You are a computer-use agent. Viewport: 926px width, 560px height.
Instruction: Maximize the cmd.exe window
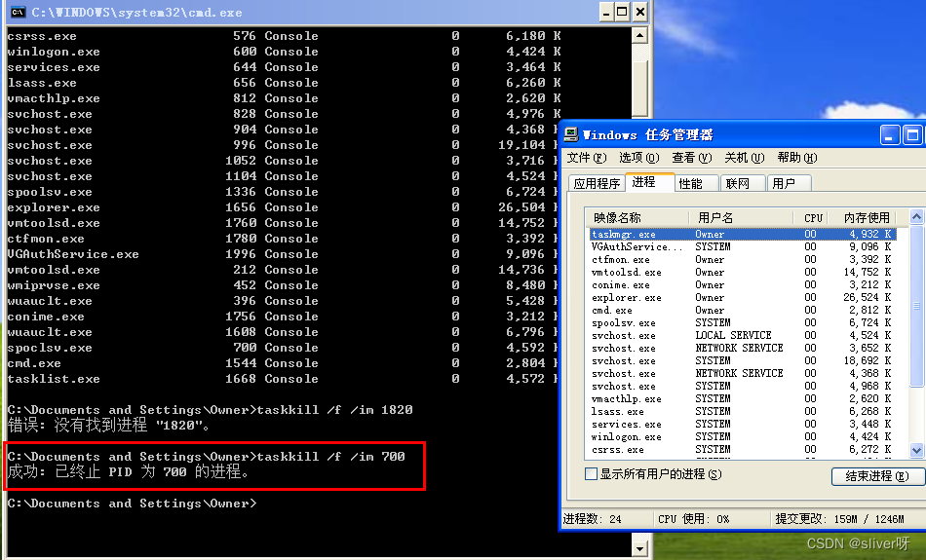[623, 12]
